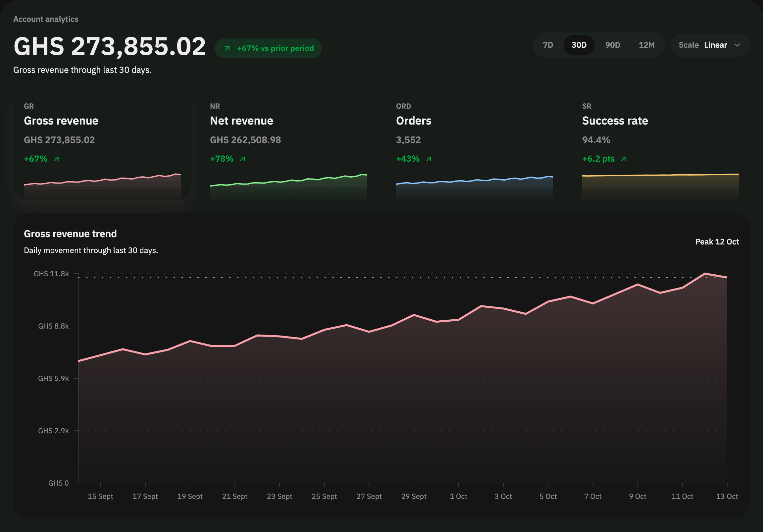
Task: Click the GHS 5.9k axis label
Action: [53, 378]
